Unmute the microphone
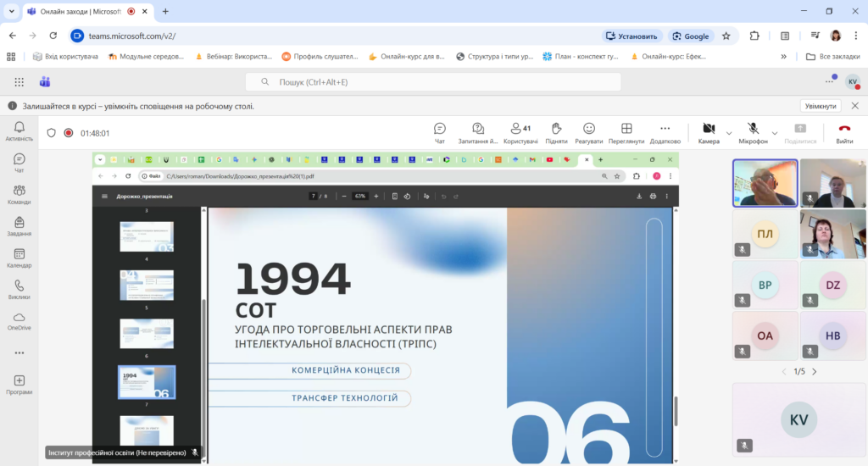 tap(753, 132)
